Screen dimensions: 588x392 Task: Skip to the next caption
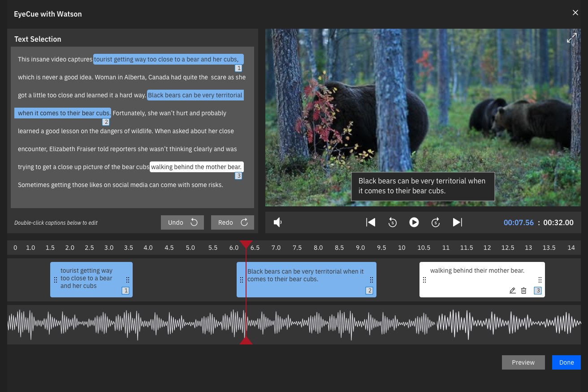(457, 222)
